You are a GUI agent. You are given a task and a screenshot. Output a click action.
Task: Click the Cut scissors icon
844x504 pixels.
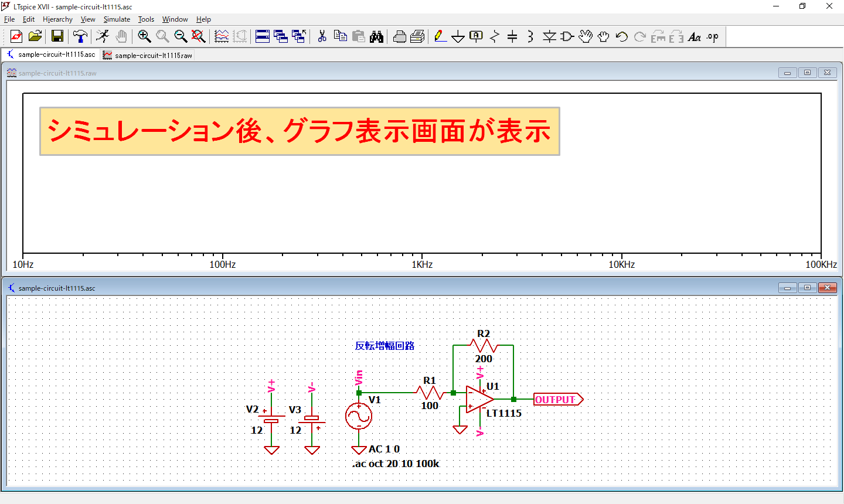click(322, 36)
